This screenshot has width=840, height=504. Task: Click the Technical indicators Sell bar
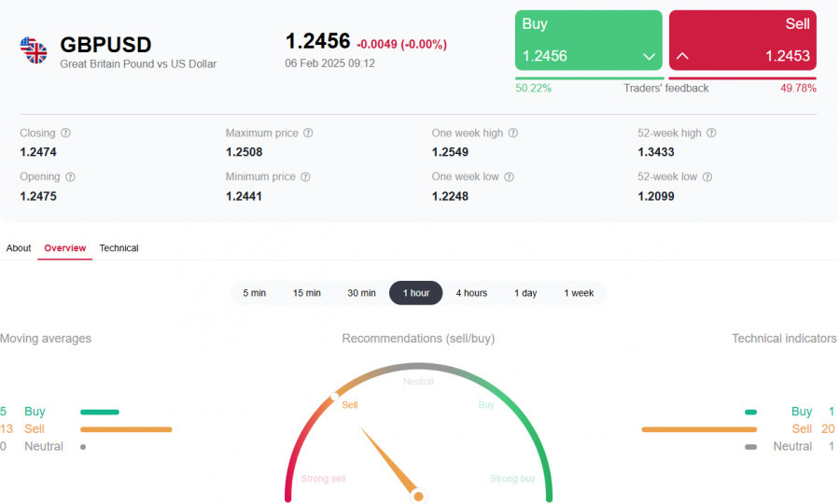[x=699, y=429]
